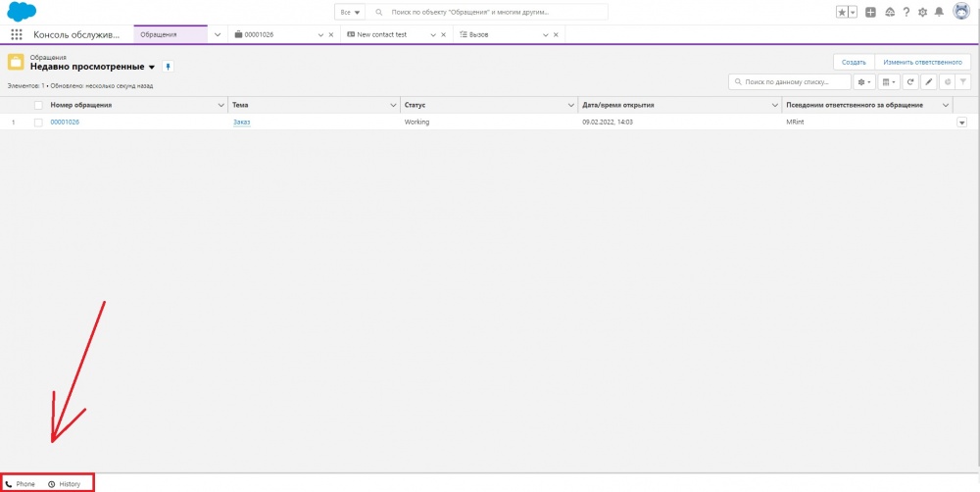Sort by the Тема column header

240,105
